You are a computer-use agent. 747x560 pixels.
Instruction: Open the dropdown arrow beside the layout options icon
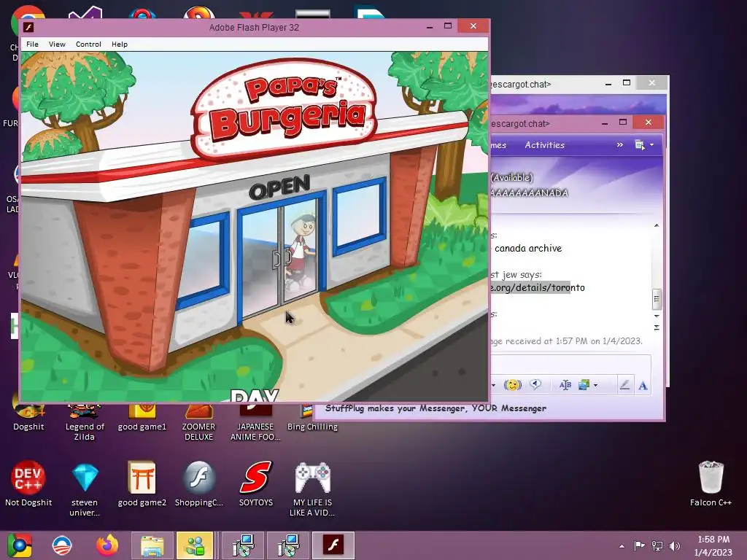651,145
